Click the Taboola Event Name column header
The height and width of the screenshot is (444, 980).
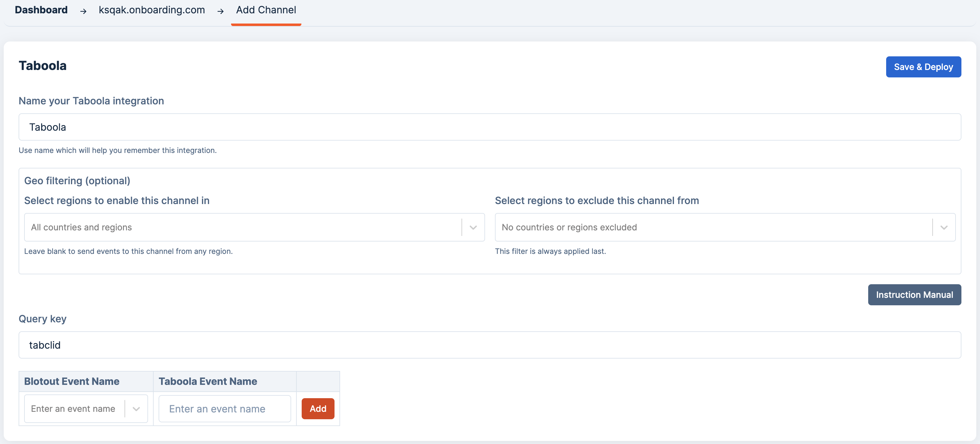[x=208, y=381]
